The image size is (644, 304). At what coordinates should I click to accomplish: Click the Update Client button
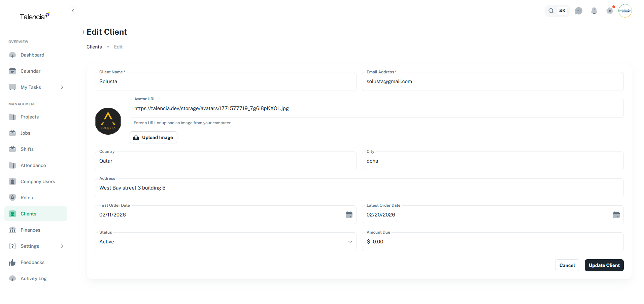tap(604, 265)
